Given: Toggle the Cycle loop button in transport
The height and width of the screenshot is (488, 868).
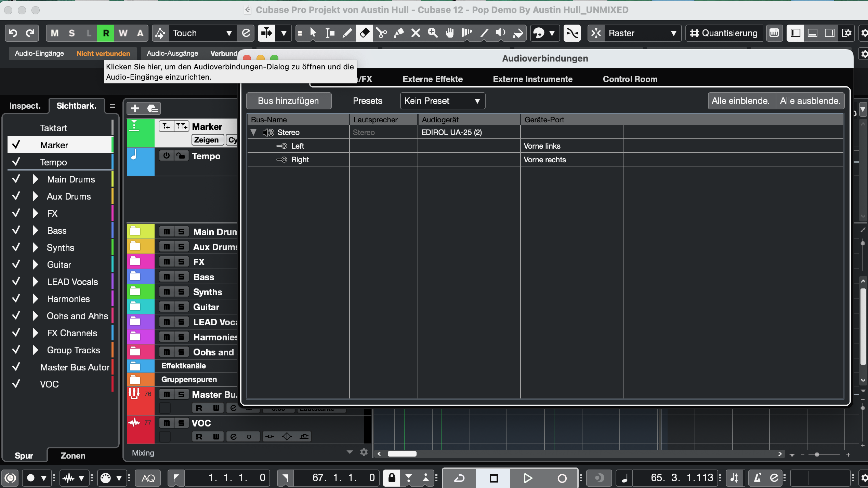Looking at the screenshot, I should tap(459, 478).
